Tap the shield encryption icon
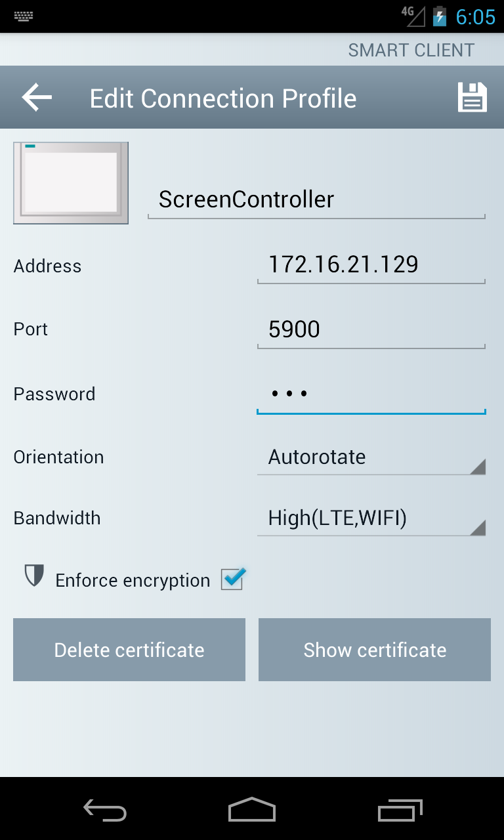This screenshot has width=504, height=840. (x=33, y=576)
